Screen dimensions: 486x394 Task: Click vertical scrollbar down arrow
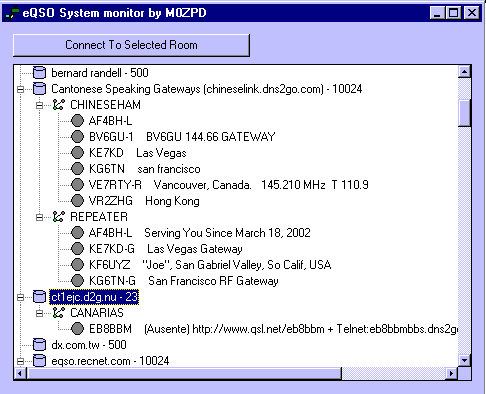464,360
